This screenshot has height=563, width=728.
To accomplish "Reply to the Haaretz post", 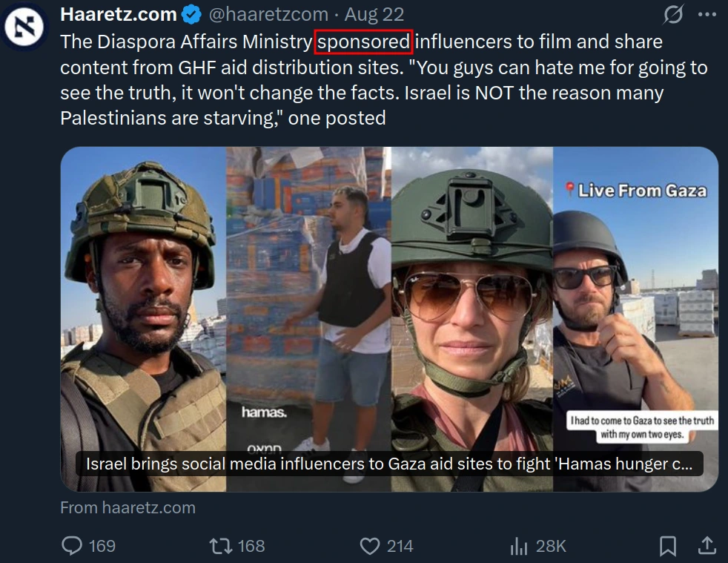I will click(x=72, y=546).
